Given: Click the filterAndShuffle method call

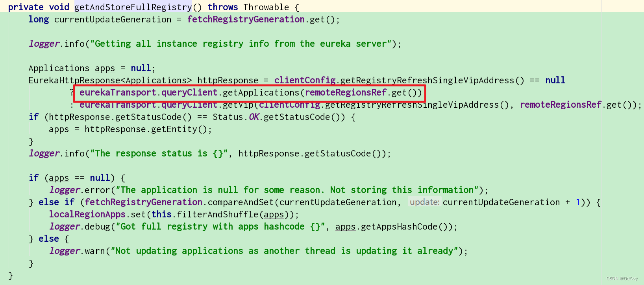Looking at the screenshot, I should 218,214.
